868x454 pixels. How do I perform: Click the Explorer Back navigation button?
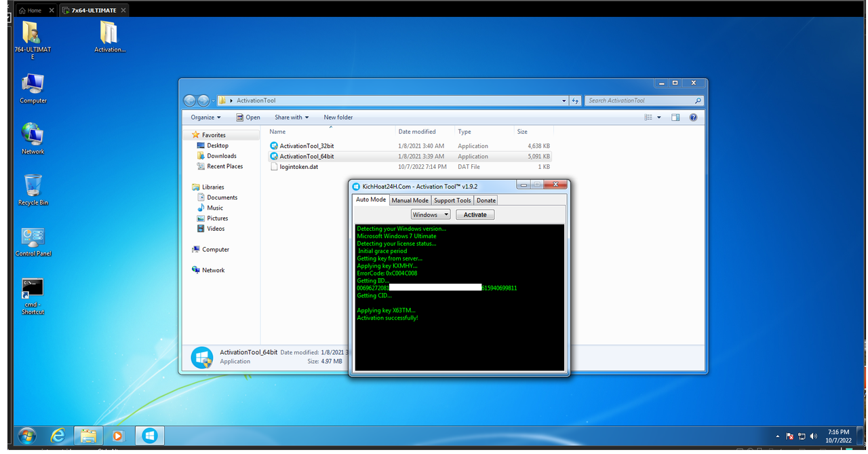tap(190, 100)
